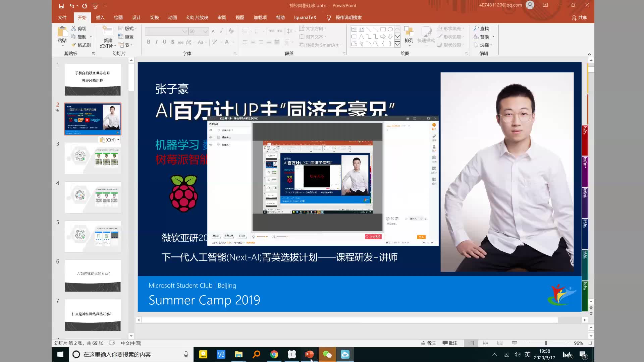
Task: Open the 动画 ribbon tab
Action: pyautogui.click(x=172, y=17)
